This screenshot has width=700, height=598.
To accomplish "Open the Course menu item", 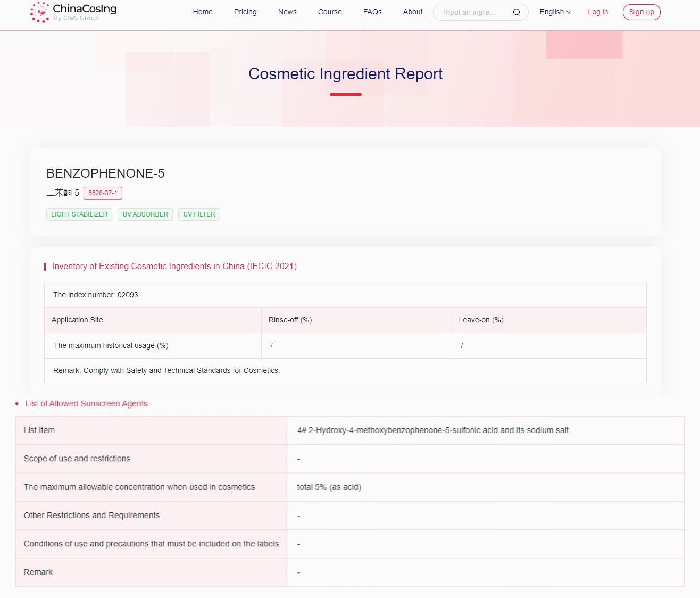I will click(x=330, y=12).
